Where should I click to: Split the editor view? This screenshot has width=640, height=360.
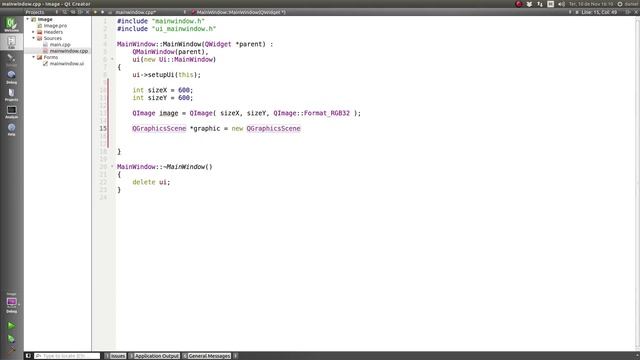pos(628,12)
